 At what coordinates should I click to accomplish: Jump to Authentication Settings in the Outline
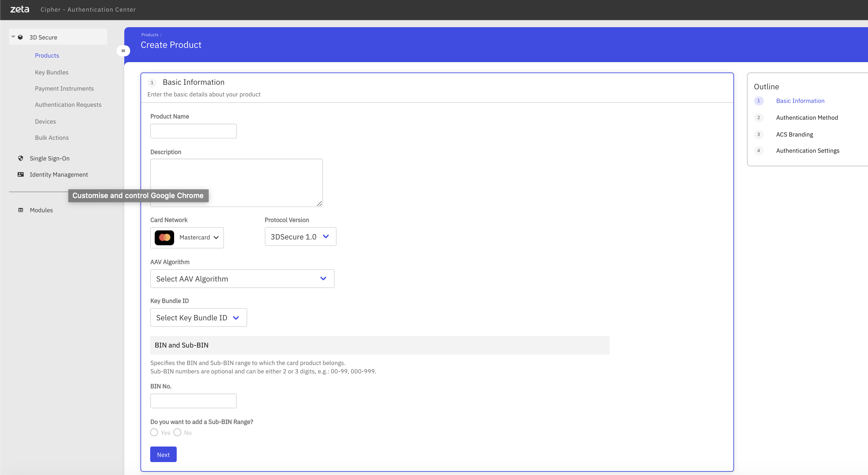(808, 150)
